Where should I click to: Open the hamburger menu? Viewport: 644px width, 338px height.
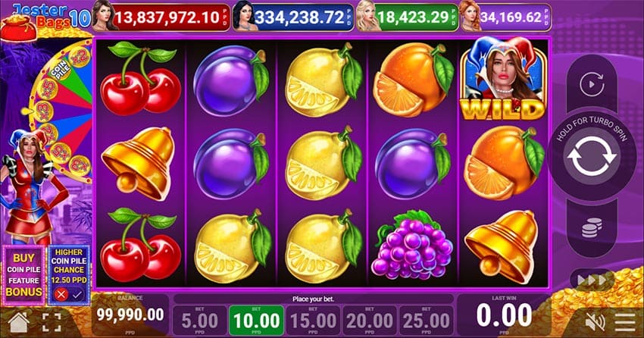pyautogui.click(x=625, y=322)
